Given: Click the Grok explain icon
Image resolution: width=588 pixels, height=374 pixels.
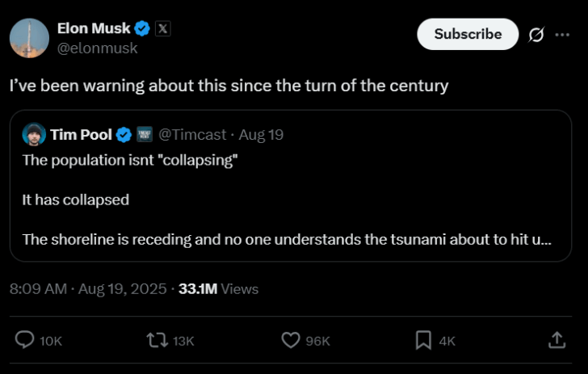Looking at the screenshot, I should [x=535, y=34].
